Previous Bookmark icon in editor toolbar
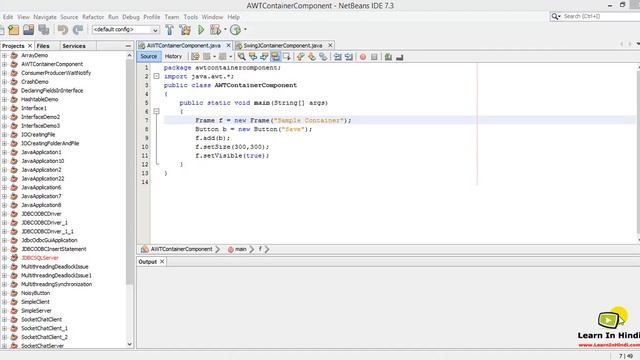Viewport: 640px width, 360px height. click(300, 57)
